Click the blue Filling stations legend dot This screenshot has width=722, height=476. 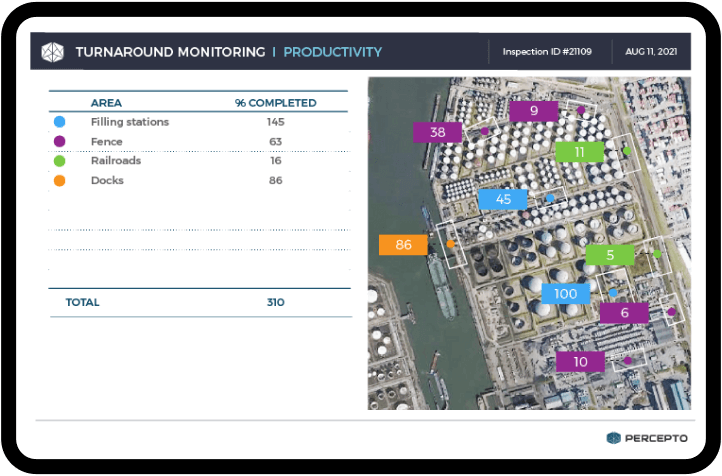pos(59,122)
